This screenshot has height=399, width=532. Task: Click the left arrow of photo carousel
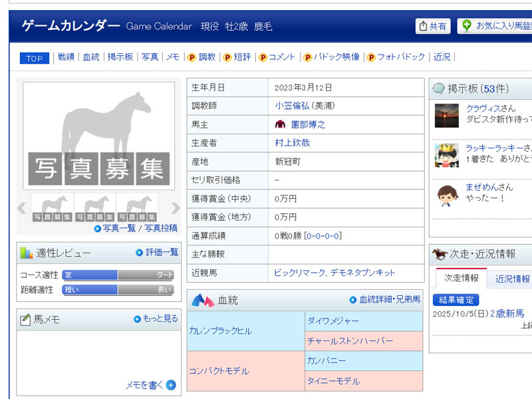(x=22, y=207)
